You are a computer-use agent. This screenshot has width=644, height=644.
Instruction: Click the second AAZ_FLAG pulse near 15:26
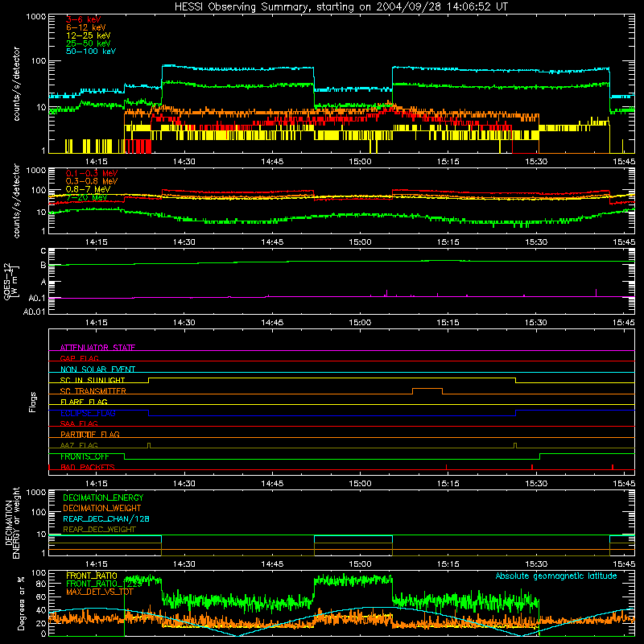(x=515, y=445)
